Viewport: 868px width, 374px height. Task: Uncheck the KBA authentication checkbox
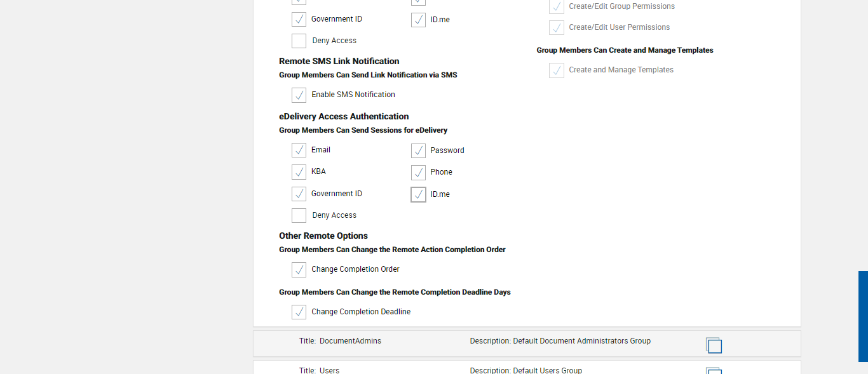(x=299, y=172)
